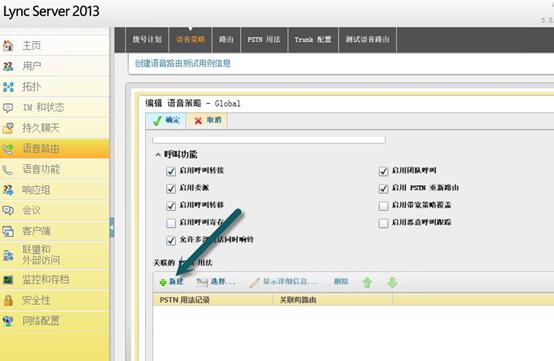Image resolution: width=554 pixels, height=361 pixels.
Task: Enable the 启用呼叫寄存 checkbox
Action: click(171, 223)
